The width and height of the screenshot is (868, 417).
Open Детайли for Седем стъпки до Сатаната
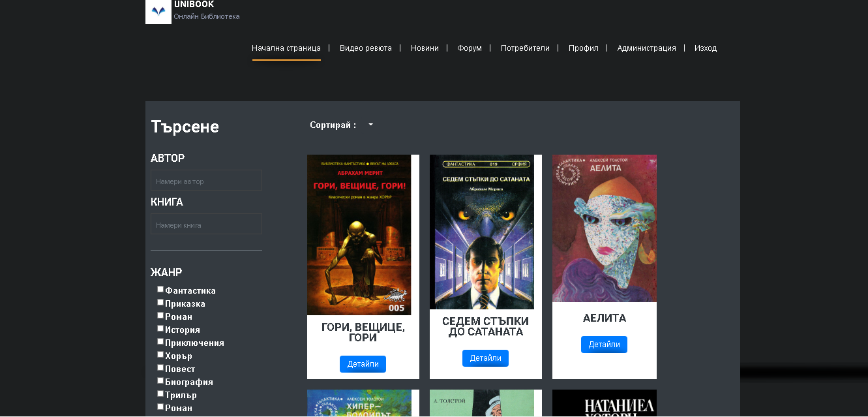(485, 358)
